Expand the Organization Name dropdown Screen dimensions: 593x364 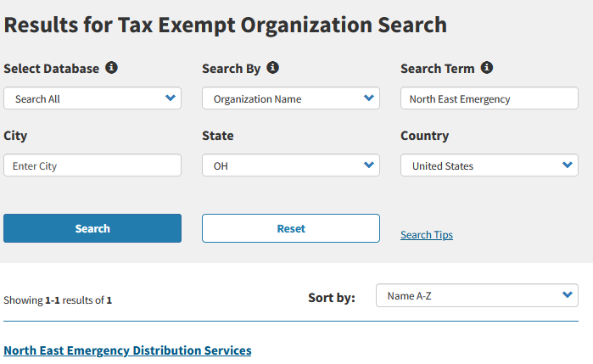point(291,98)
